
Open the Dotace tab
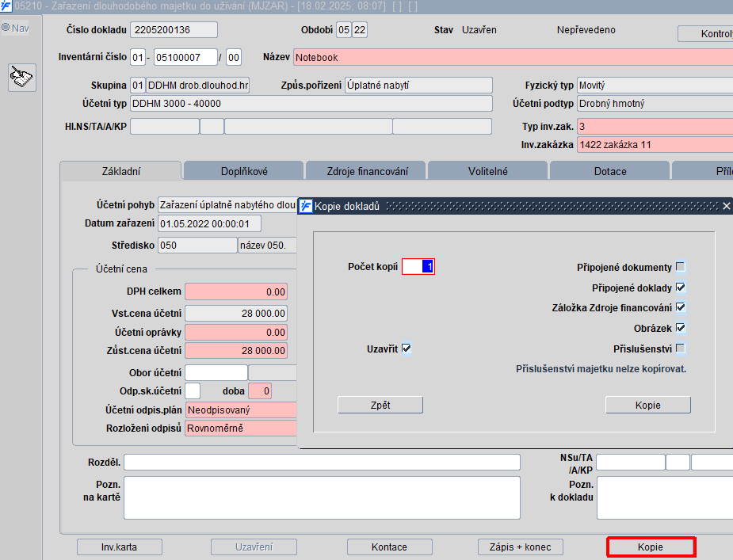click(x=609, y=171)
